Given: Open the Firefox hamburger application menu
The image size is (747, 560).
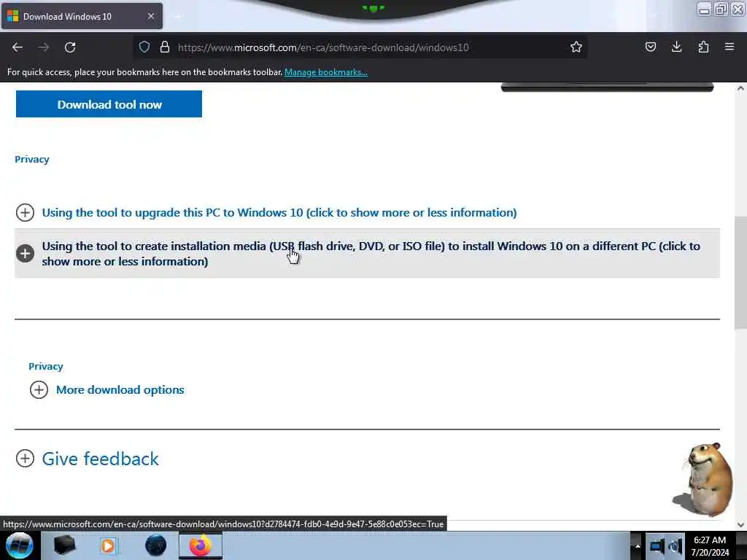Looking at the screenshot, I should pyautogui.click(x=729, y=47).
